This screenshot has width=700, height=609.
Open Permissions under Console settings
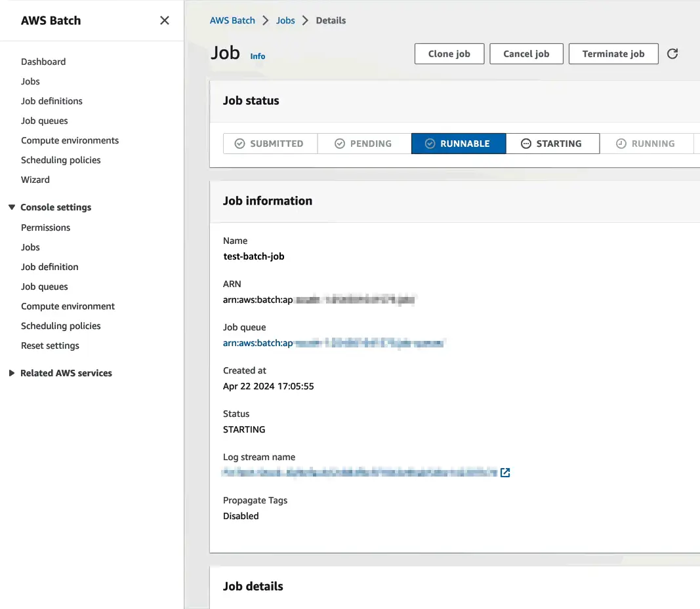(45, 227)
